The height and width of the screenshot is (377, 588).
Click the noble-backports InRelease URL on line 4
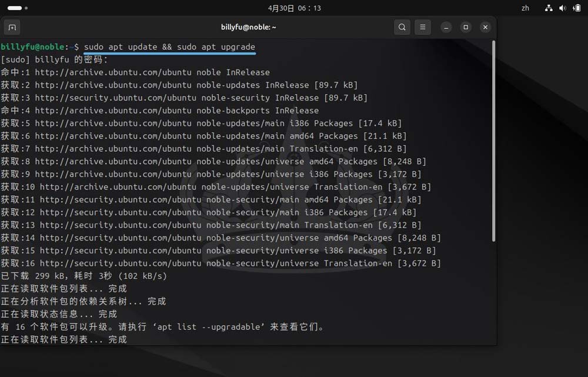point(113,111)
